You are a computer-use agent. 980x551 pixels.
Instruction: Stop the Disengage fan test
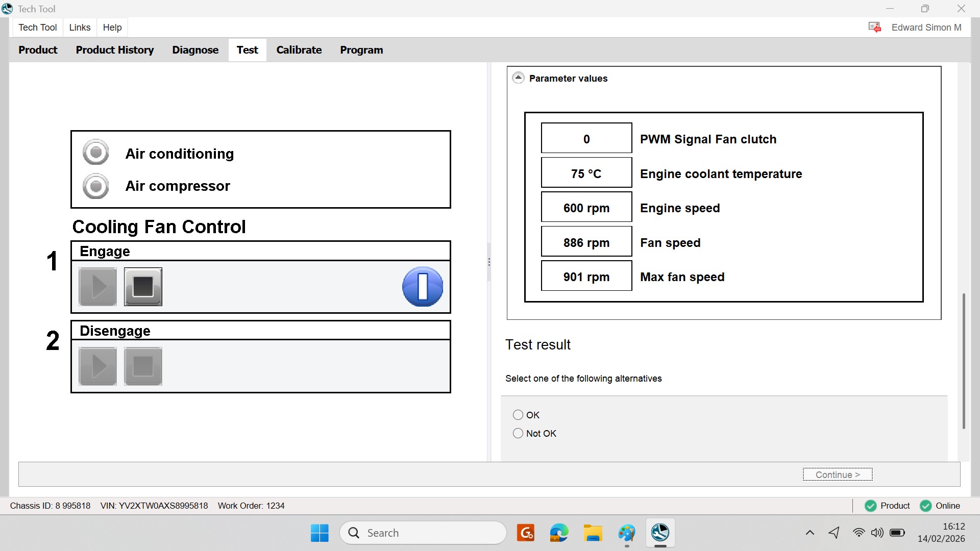point(143,366)
